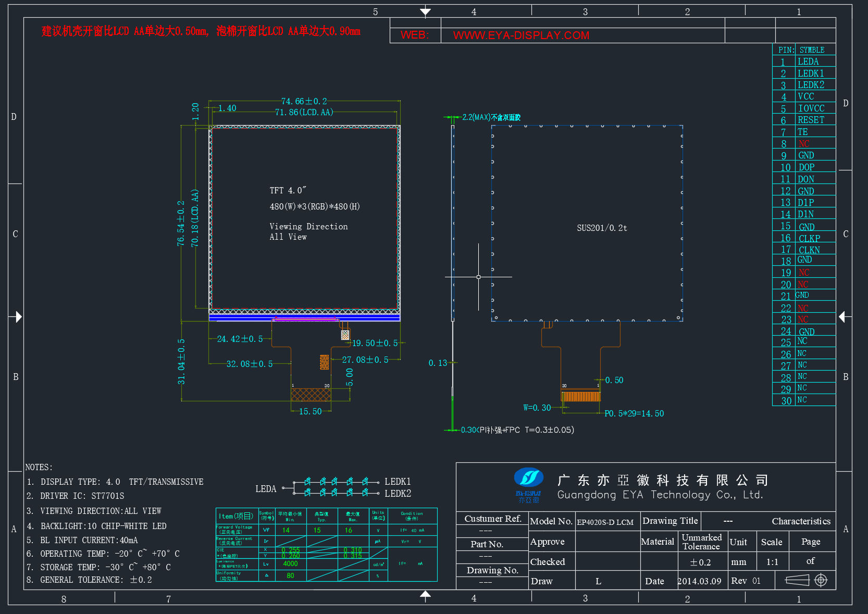Click the Guangdong EYA Technology Co., Ltd. text
This screenshot has width=868, height=614.
pos(660,495)
